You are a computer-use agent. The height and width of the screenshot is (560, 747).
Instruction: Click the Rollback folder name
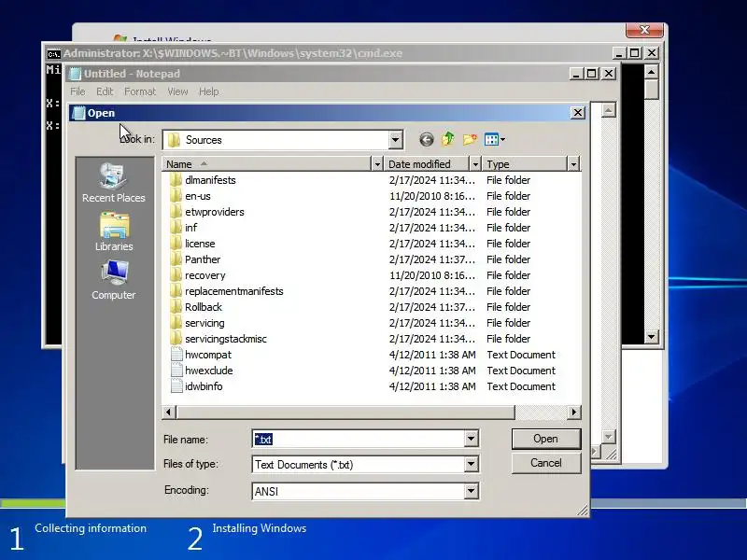pyautogui.click(x=204, y=307)
